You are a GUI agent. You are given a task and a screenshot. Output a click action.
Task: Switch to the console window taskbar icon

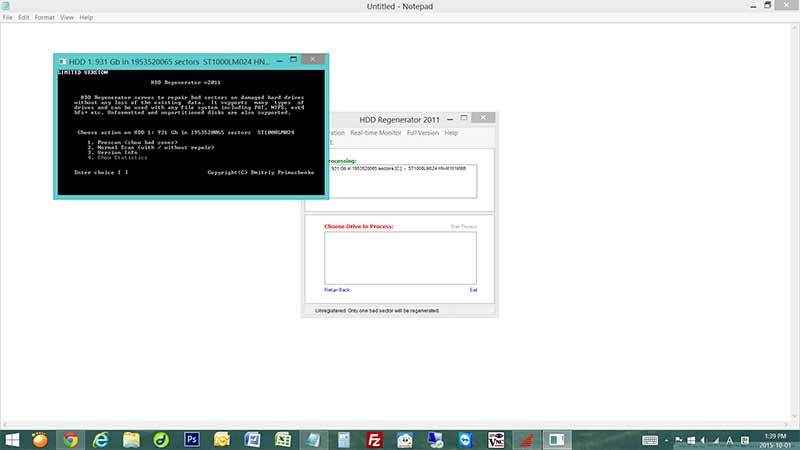(x=557, y=440)
